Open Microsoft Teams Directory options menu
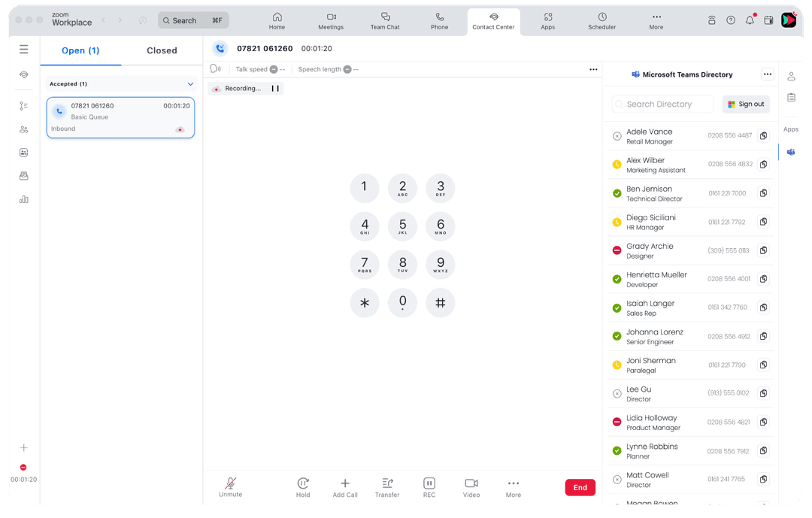Image resolution: width=812 pixels, height=518 pixels. 768,74
